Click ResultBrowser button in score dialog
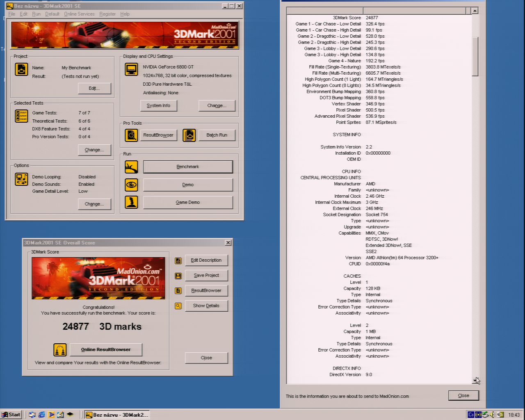 point(206,291)
